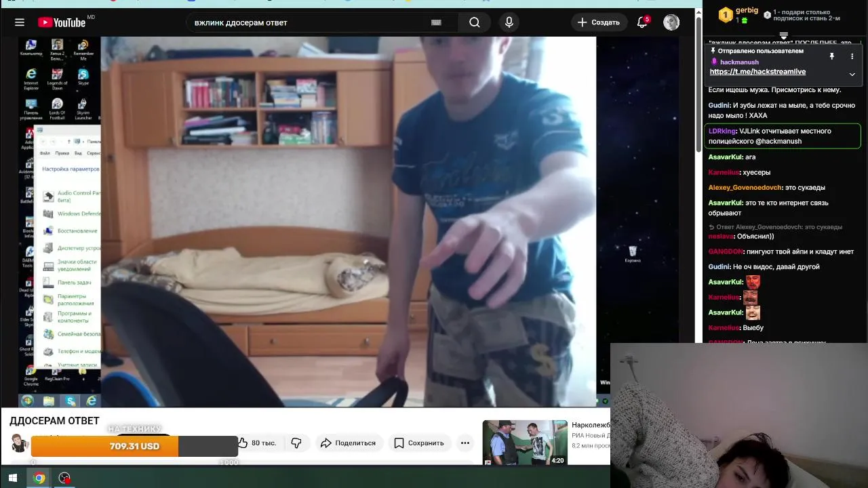
Task: Click the Сохранить save button
Action: (419, 443)
